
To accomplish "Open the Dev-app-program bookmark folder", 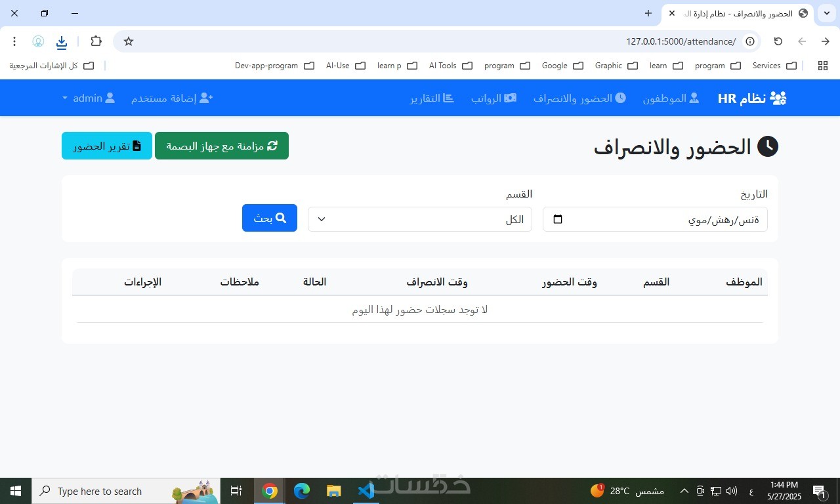I will point(274,66).
